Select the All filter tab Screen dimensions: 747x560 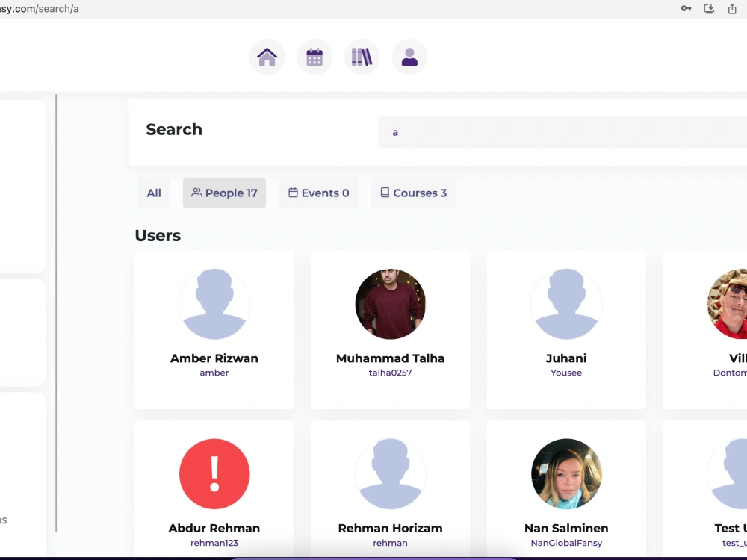pos(154,193)
